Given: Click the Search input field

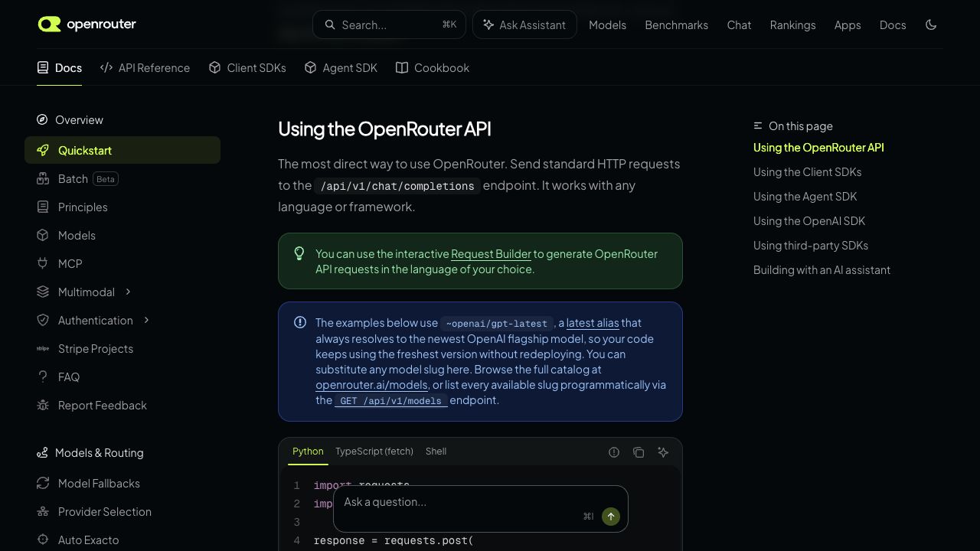Looking at the screenshot, I should [389, 24].
